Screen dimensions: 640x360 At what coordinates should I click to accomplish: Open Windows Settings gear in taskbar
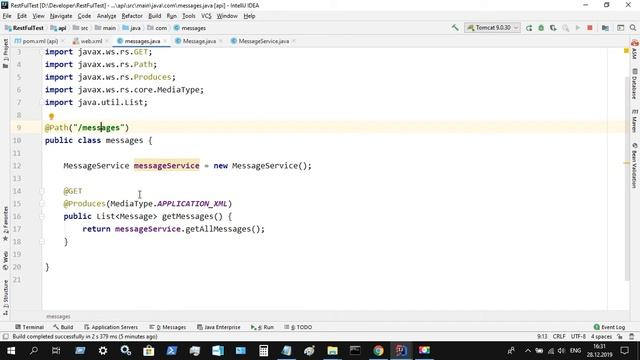click(x=103, y=351)
